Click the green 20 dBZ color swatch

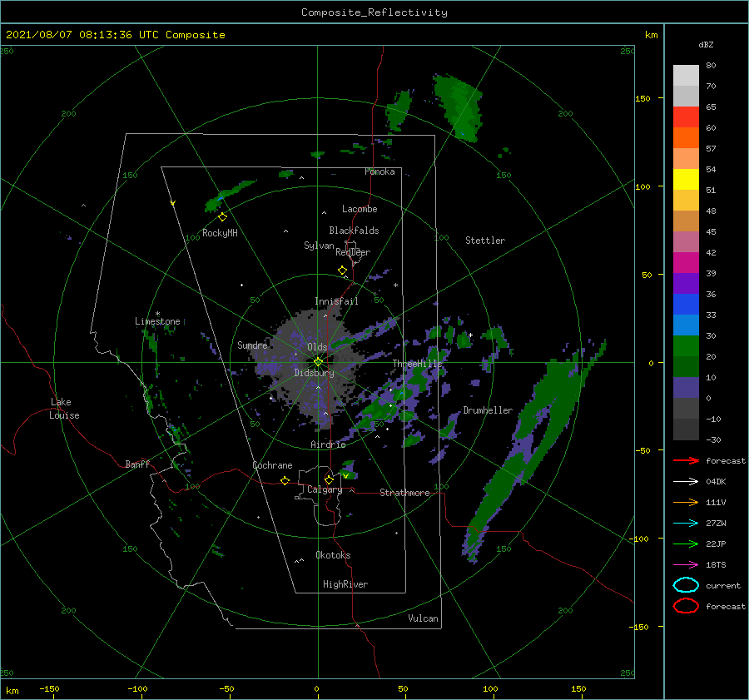point(686,345)
